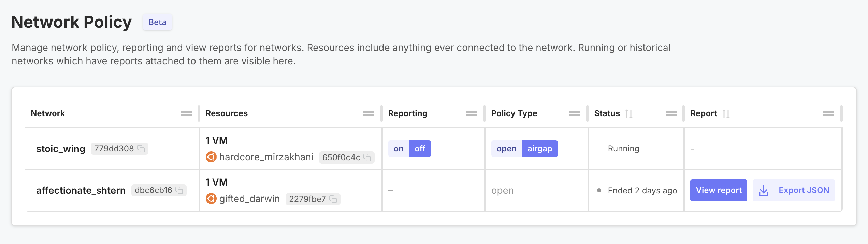View report for affectionate_shtern network
Screen dimensions: 868x244
(719, 190)
